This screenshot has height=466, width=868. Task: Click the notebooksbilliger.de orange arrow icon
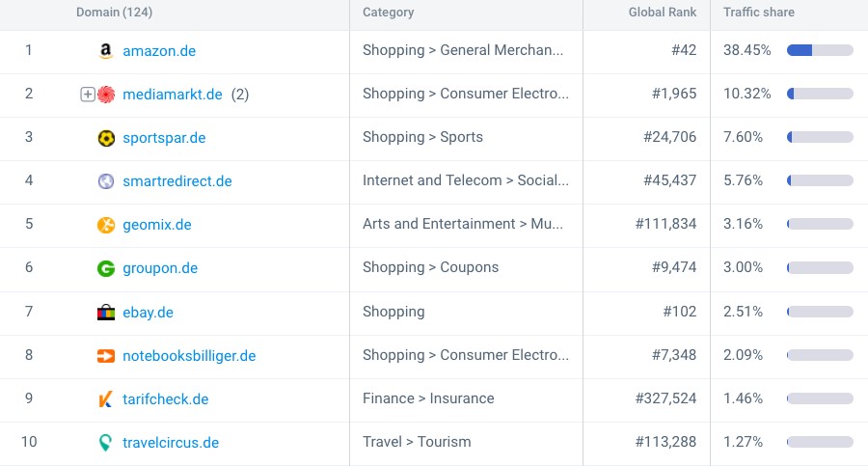(x=106, y=356)
